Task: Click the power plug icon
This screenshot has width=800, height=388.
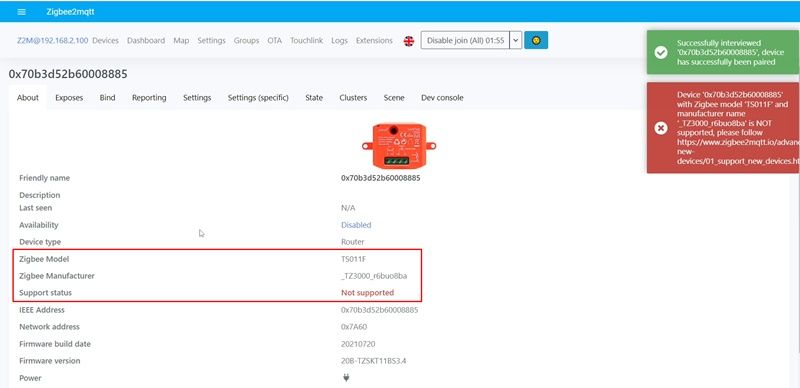Action: [346, 378]
